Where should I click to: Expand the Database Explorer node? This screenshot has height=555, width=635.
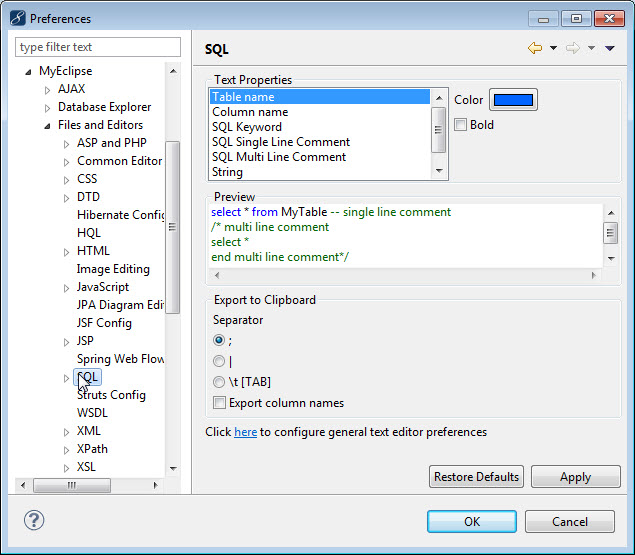pyautogui.click(x=47, y=108)
